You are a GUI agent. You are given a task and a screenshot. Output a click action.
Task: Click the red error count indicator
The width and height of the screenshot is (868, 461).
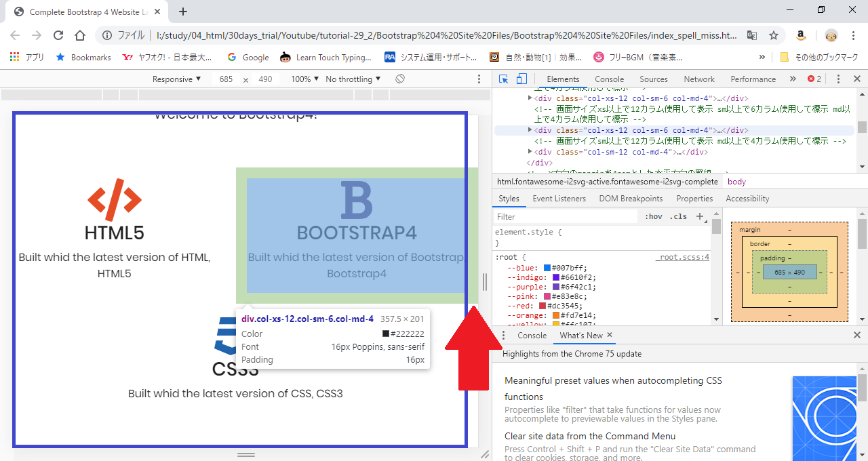click(x=814, y=79)
